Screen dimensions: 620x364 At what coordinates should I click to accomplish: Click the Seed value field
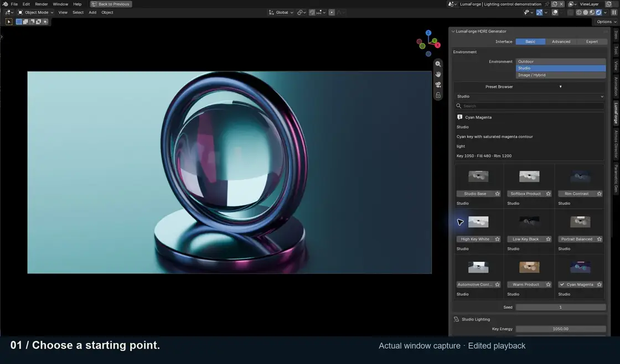click(561, 307)
